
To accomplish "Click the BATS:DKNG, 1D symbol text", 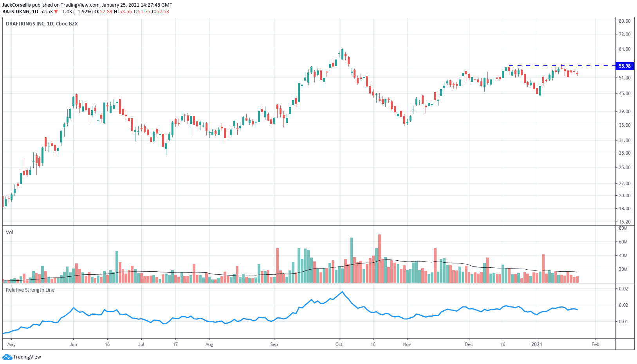I will coord(20,12).
